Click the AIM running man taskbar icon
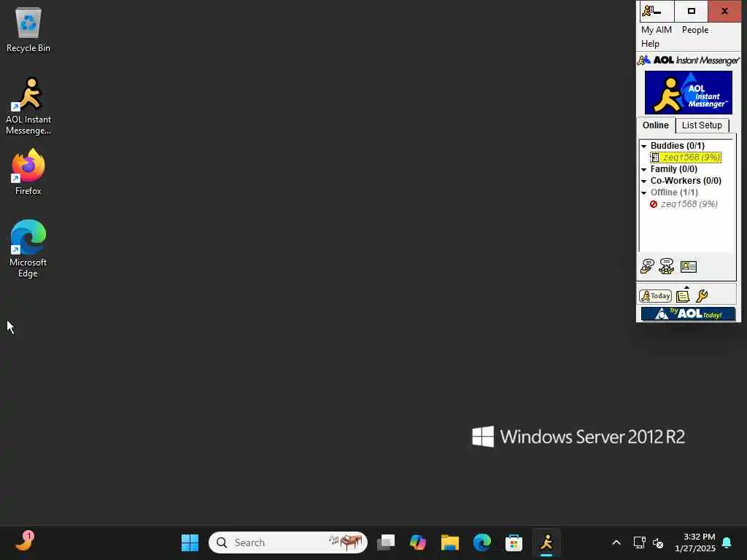747x560 pixels. pos(546,542)
